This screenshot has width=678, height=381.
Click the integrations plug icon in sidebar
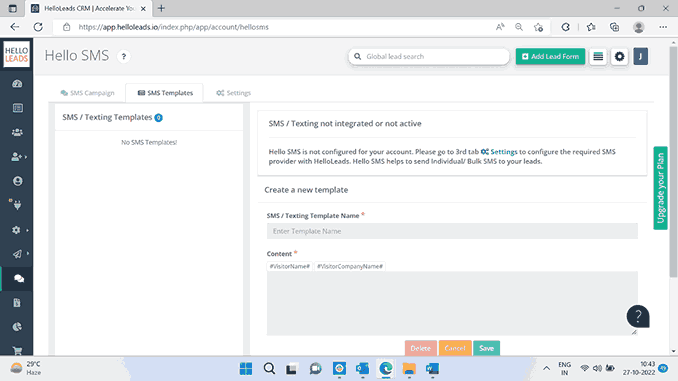pos(16,204)
